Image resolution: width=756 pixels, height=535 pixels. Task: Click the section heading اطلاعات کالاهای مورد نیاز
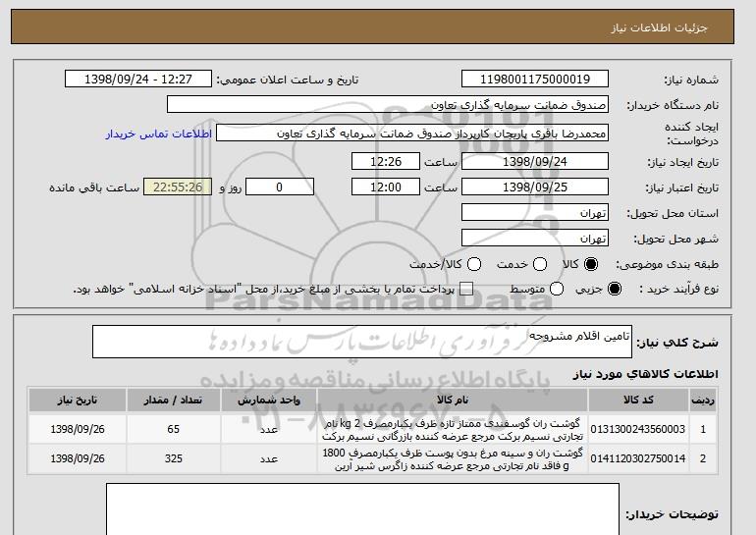645,374
